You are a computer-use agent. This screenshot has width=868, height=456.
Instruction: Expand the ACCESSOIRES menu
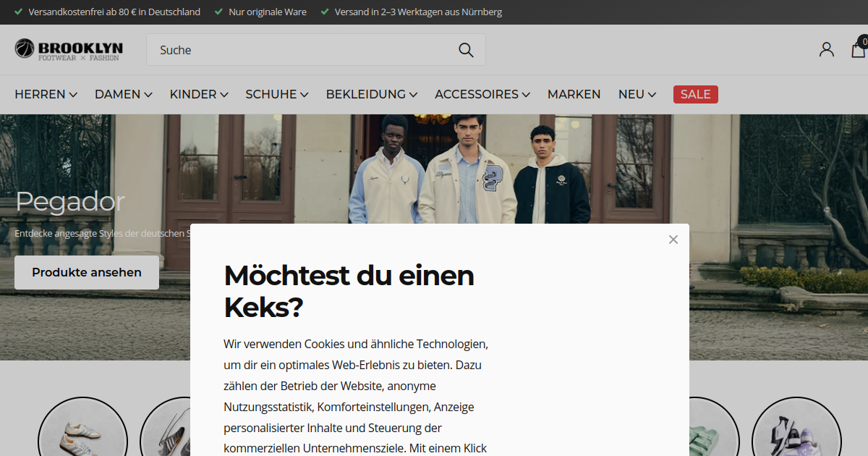click(x=482, y=94)
